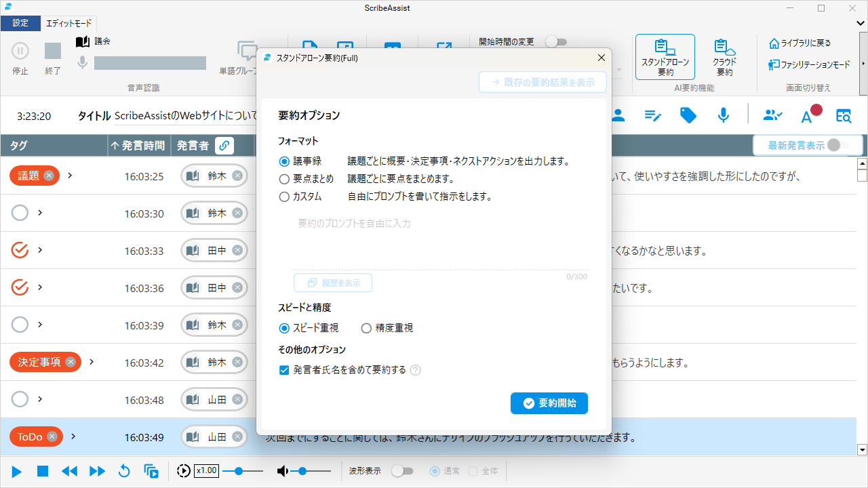Switch to the エディットモード tab
This screenshot has height=488, width=868.
pos(68,23)
